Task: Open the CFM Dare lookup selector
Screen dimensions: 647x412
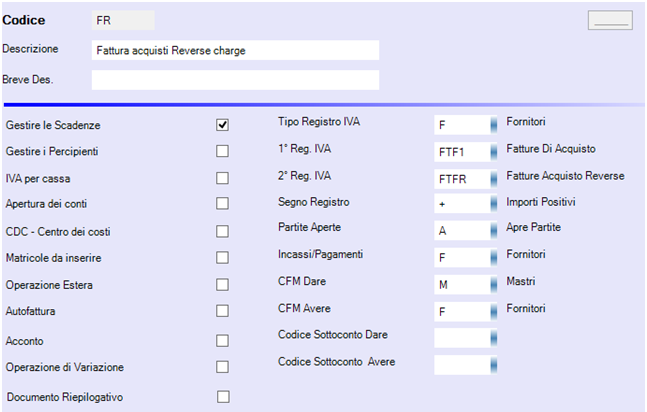Action: point(494,285)
